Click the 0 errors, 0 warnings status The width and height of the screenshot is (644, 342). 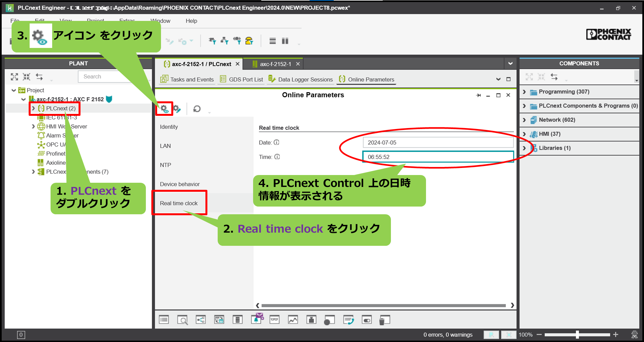click(448, 335)
